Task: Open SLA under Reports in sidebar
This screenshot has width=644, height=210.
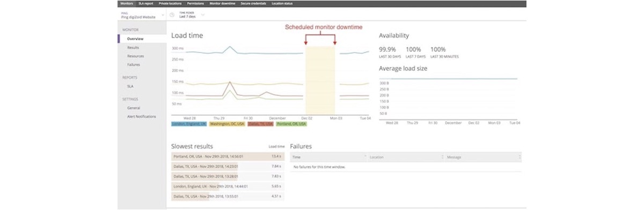Action: [x=130, y=86]
